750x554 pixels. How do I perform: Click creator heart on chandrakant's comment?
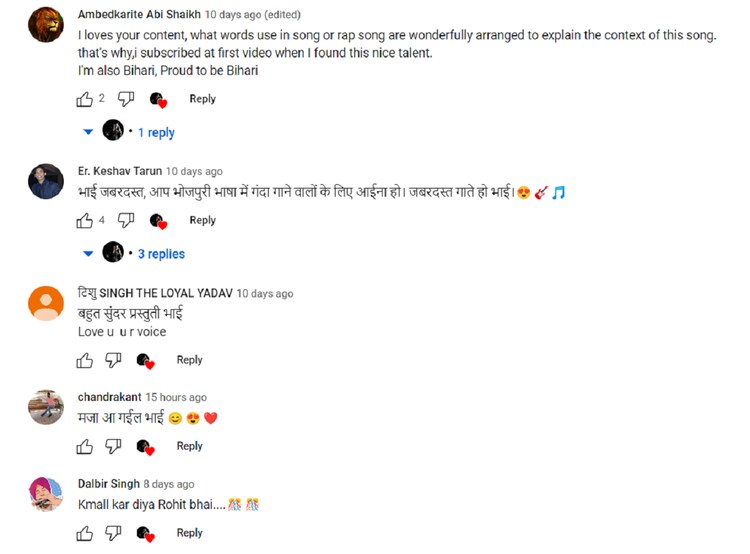(x=145, y=447)
